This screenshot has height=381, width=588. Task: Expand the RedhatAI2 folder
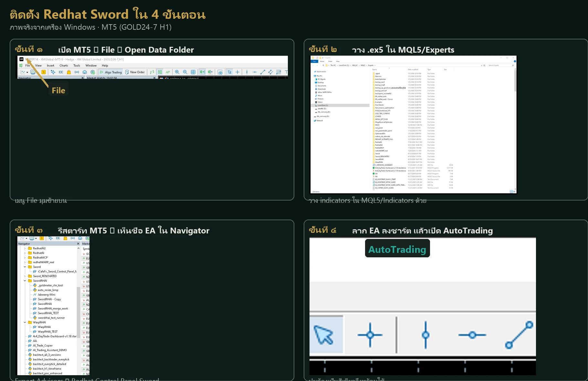(25, 248)
